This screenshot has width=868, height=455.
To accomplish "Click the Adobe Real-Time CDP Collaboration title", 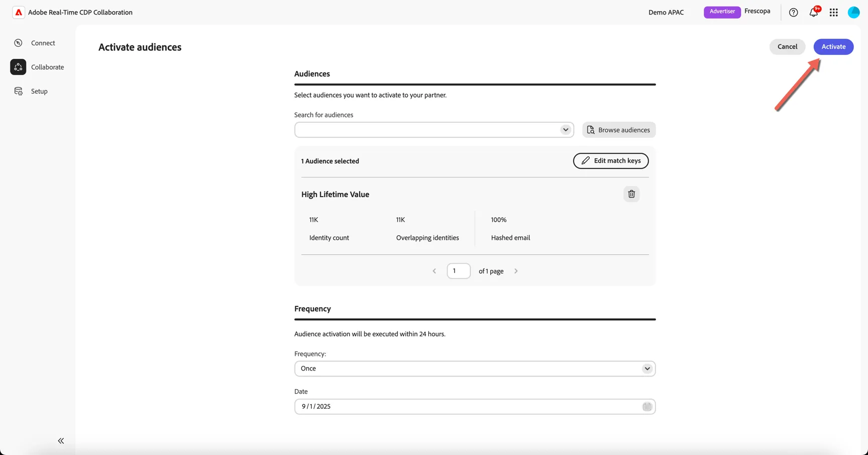I will pyautogui.click(x=80, y=13).
